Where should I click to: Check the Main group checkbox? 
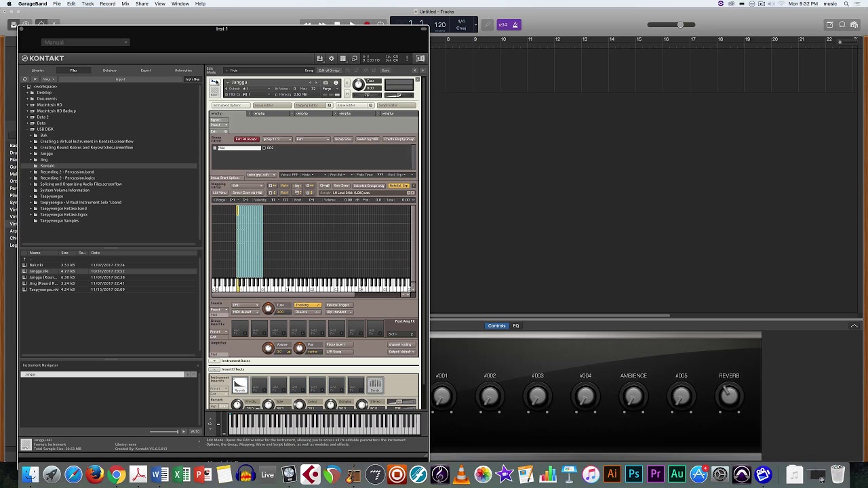(215, 148)
